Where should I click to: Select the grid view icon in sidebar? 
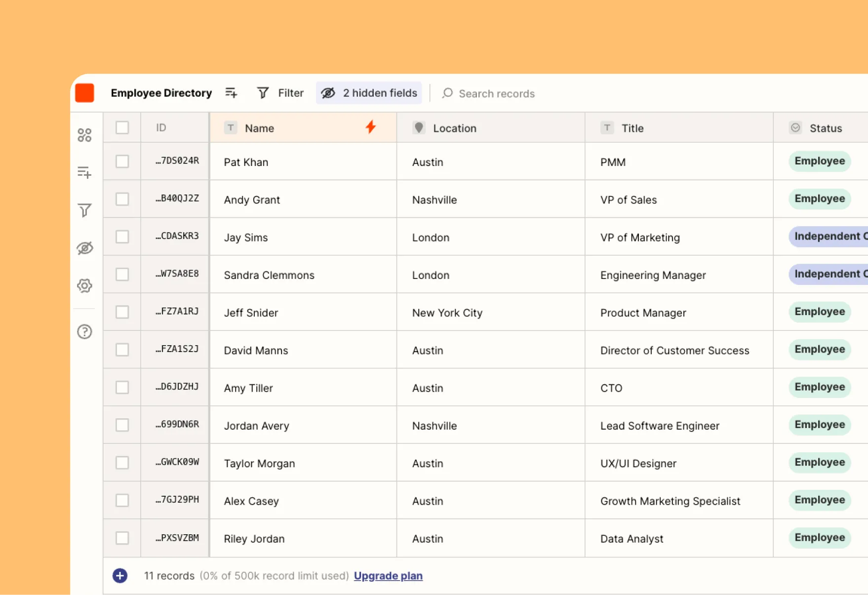click(x=84, y=134)
